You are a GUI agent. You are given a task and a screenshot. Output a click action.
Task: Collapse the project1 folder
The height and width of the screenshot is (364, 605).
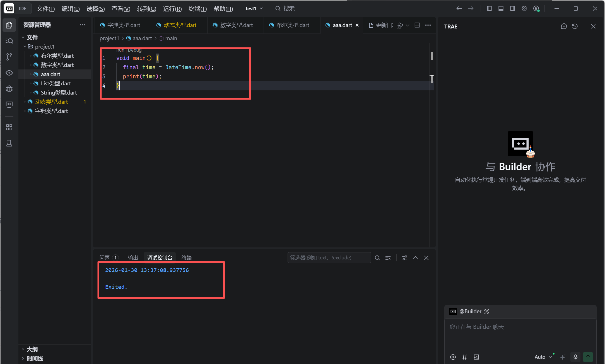(25, 47)
